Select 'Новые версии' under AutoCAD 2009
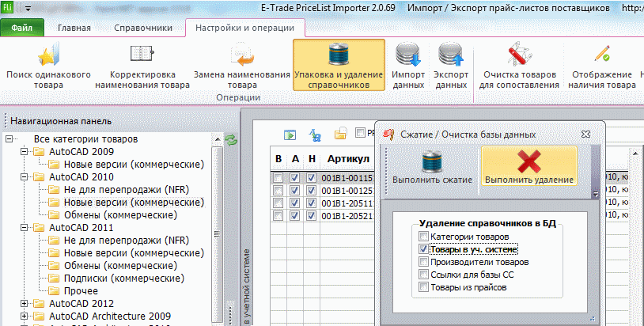Screen dimensions: 644x326 click(134, 165)
